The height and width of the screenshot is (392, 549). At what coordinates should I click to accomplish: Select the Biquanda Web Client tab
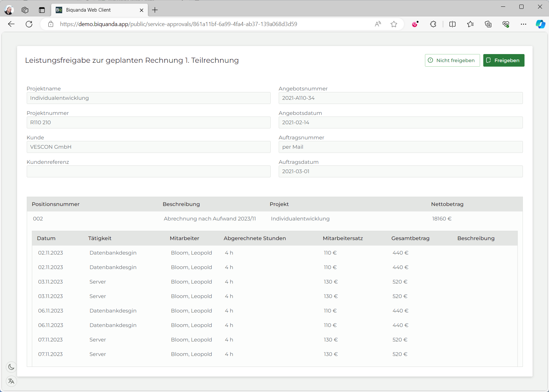[x=93, y=10]
